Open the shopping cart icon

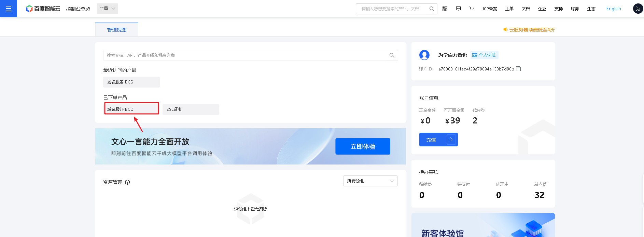click(x=472, y=9)
